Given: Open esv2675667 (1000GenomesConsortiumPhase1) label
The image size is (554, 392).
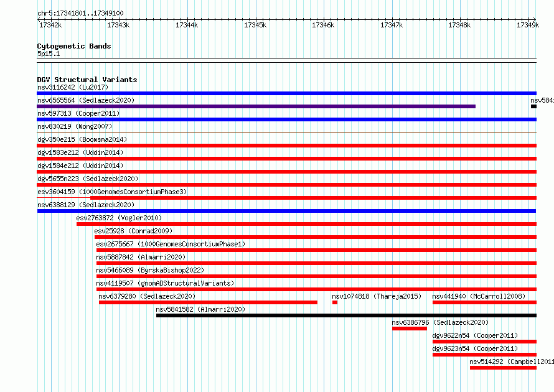Looking at the screenshot, I should [171, 244].
